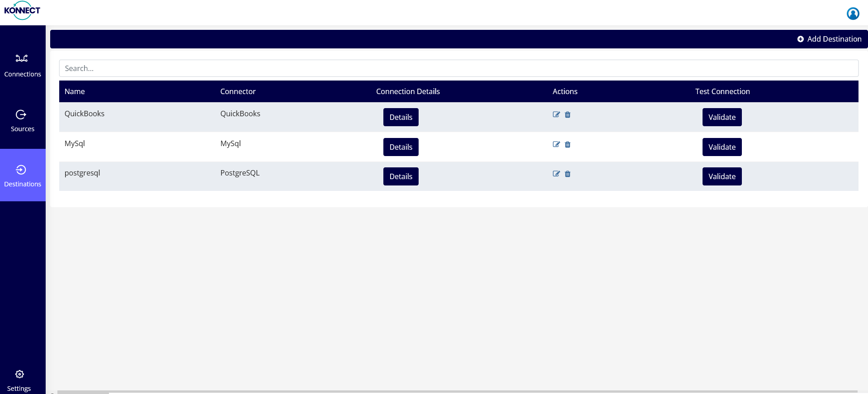868x394 pixels.
Task: Open Details for postgresql destination
Action: click(401, 176)
